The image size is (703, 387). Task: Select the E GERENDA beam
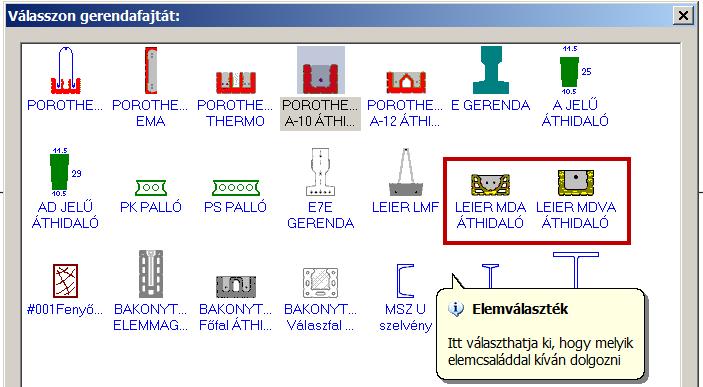click(x=490, y=79)
